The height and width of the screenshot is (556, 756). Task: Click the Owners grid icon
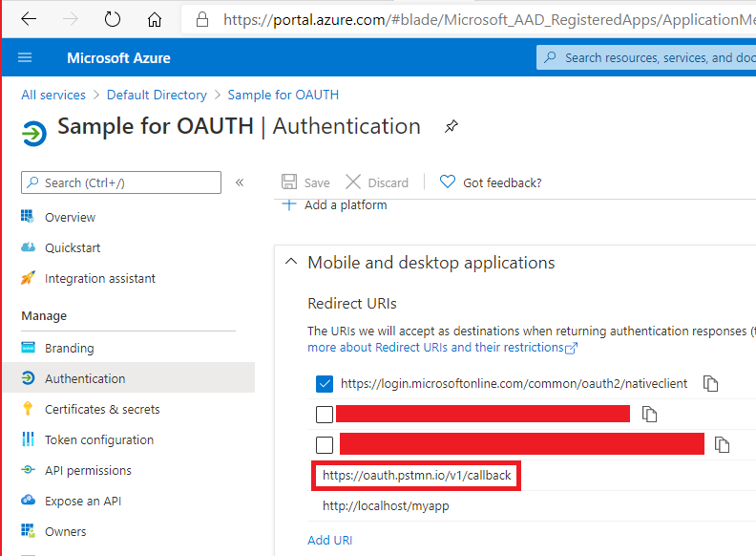pos(28,530)
